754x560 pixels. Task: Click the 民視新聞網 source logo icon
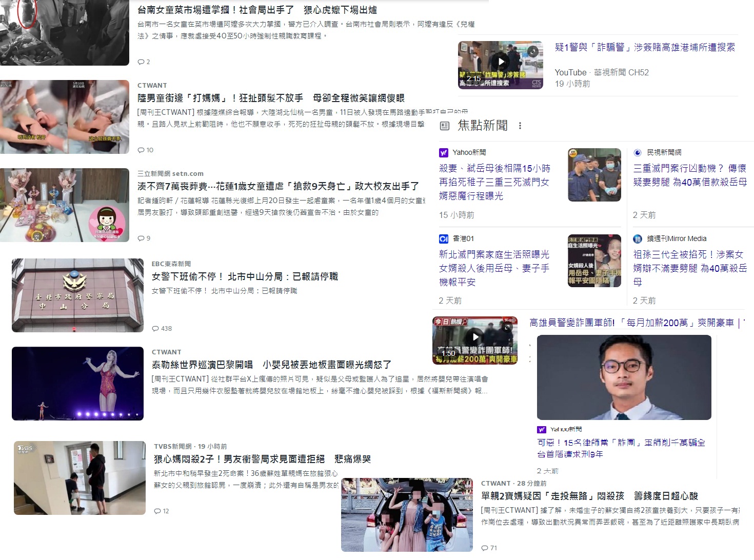pos(638,152)
